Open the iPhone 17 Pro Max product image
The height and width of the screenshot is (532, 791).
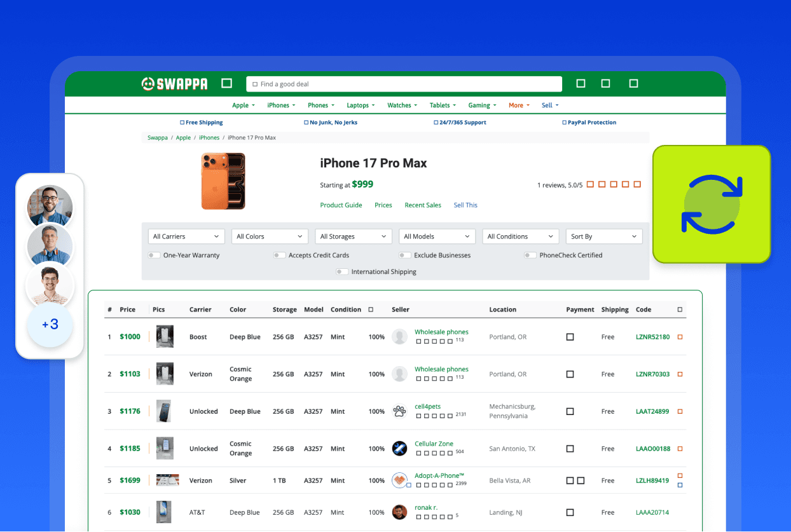pyautogui.click(x=223, y=181)
